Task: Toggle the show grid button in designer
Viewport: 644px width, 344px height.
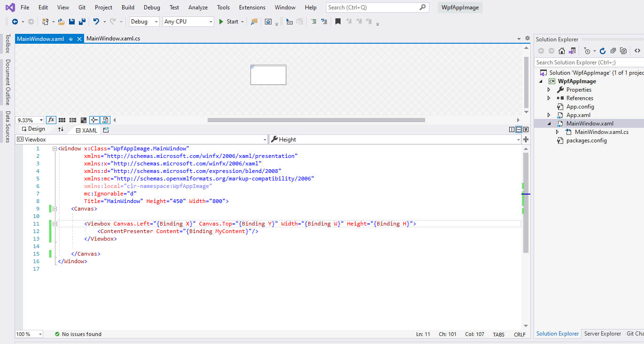Action: (x=62, y=120)
